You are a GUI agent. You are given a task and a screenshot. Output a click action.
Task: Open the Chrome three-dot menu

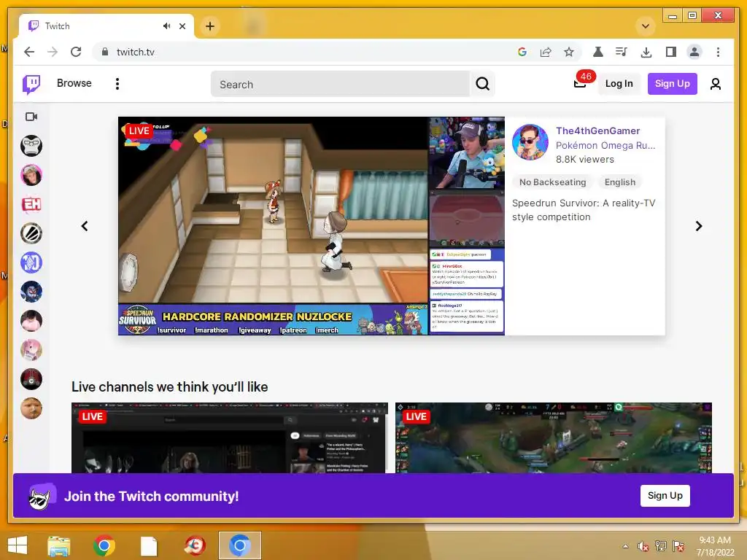(718, 52)
